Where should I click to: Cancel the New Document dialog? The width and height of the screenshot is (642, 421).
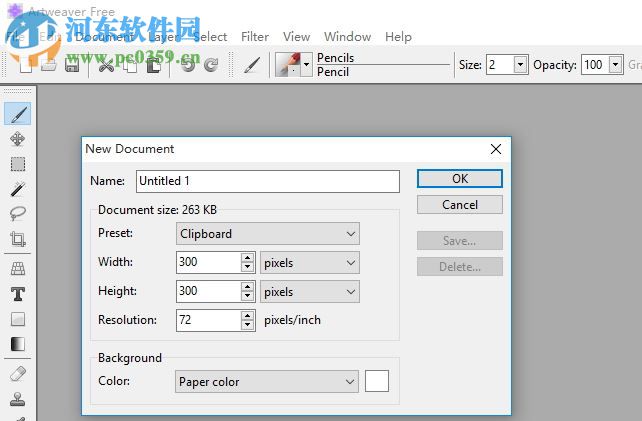coord(460,204)
